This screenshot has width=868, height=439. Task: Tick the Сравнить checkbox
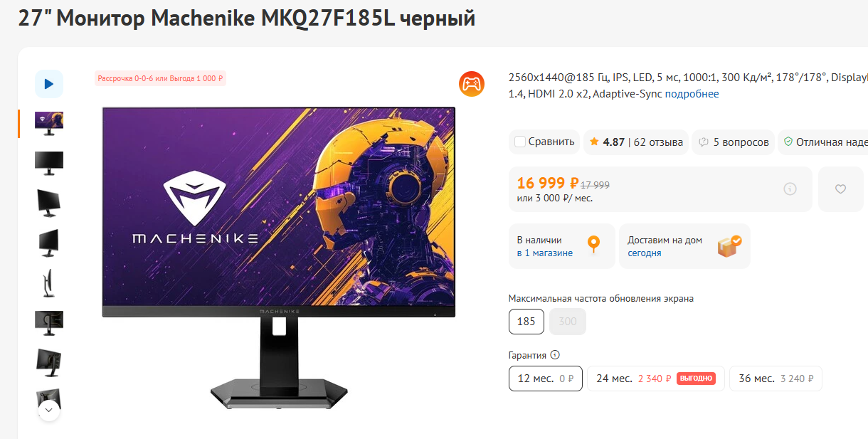pyautogui.click(x=520, y=142)
